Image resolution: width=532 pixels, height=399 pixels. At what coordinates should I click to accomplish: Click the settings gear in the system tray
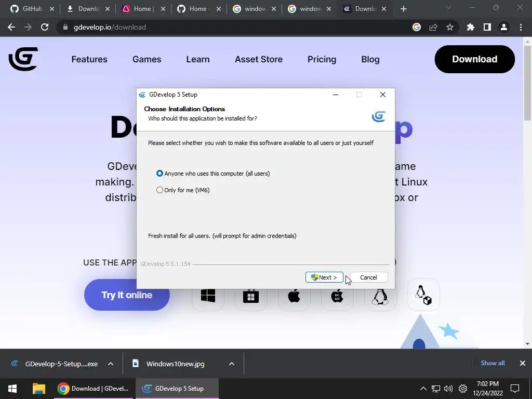pyautogui.click(x=463, y=389)
